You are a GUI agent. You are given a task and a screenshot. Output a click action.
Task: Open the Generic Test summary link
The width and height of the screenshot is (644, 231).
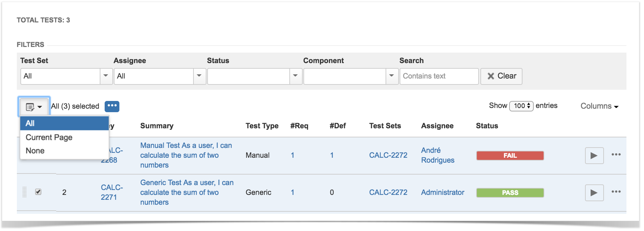click(187, 192)
